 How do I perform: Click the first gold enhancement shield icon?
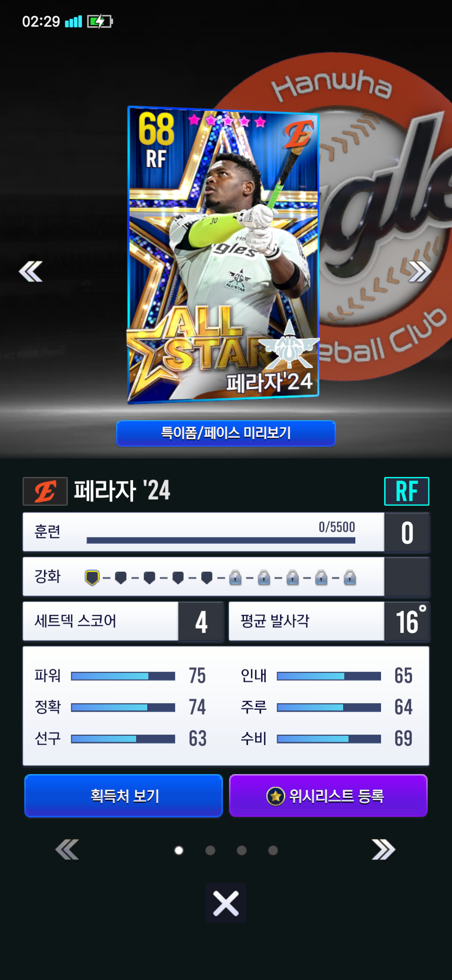tap(92, 577)
